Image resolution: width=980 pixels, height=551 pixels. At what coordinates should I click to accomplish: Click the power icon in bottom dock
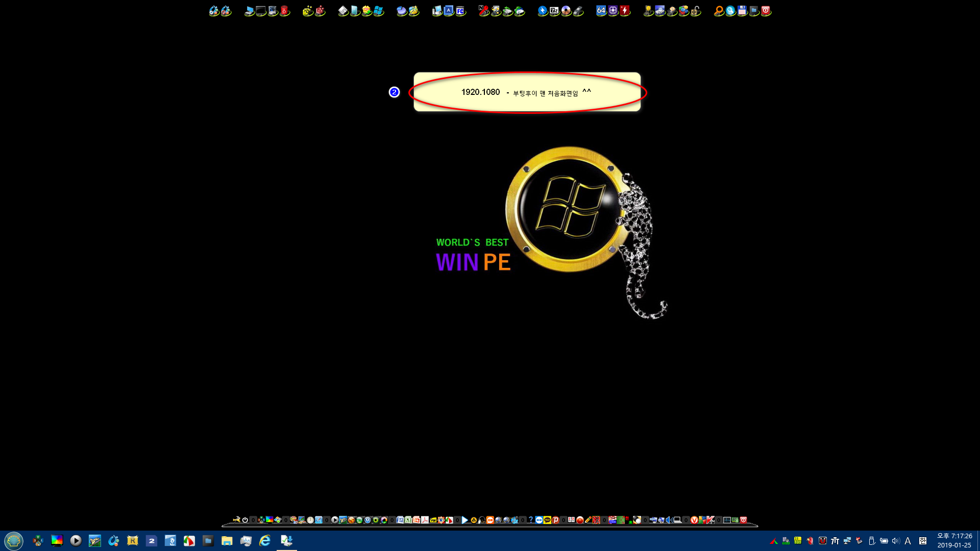245,520
